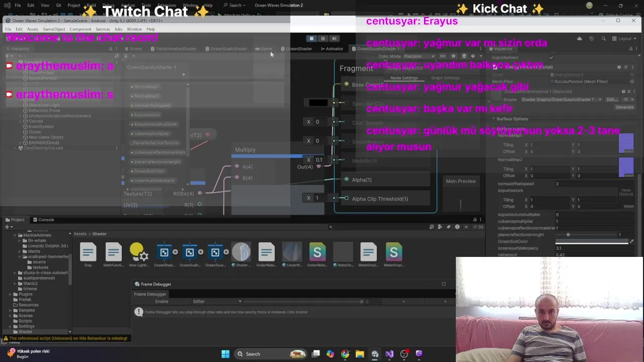Screen dimensions: 644x362
Task: Open File Explorer from taskbar
Action: click(360, 354)
